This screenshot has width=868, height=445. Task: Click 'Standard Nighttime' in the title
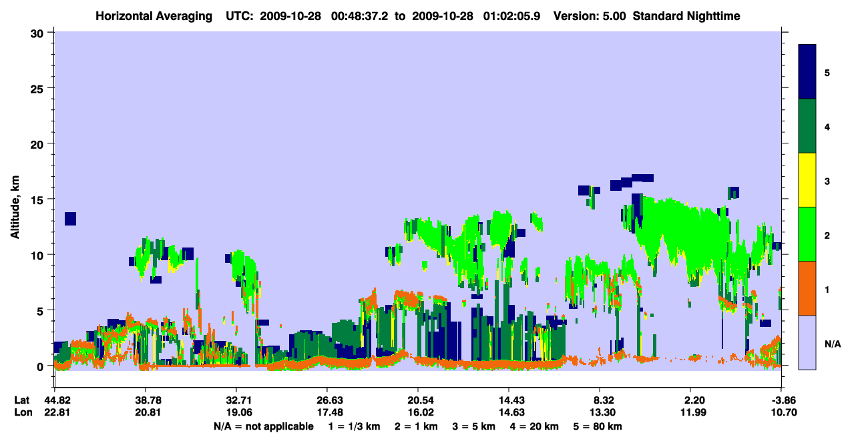pyautogui.click(x=686, y=15)
